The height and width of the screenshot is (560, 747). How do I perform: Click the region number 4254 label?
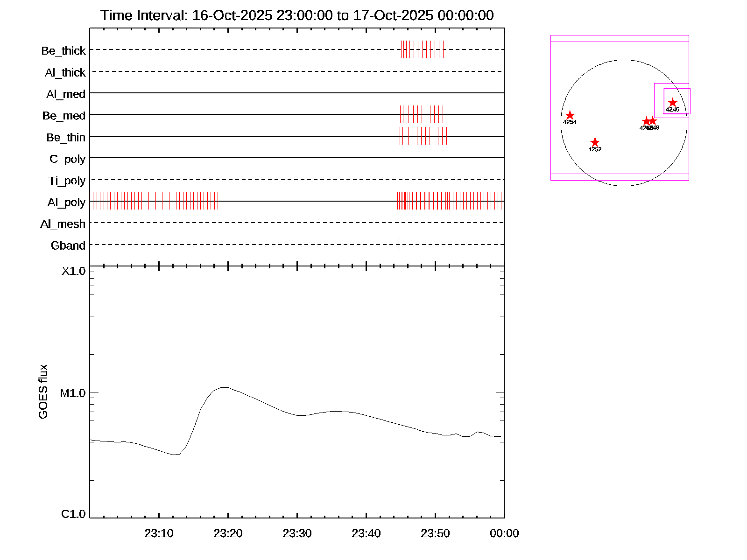click(x=570, y=122)
